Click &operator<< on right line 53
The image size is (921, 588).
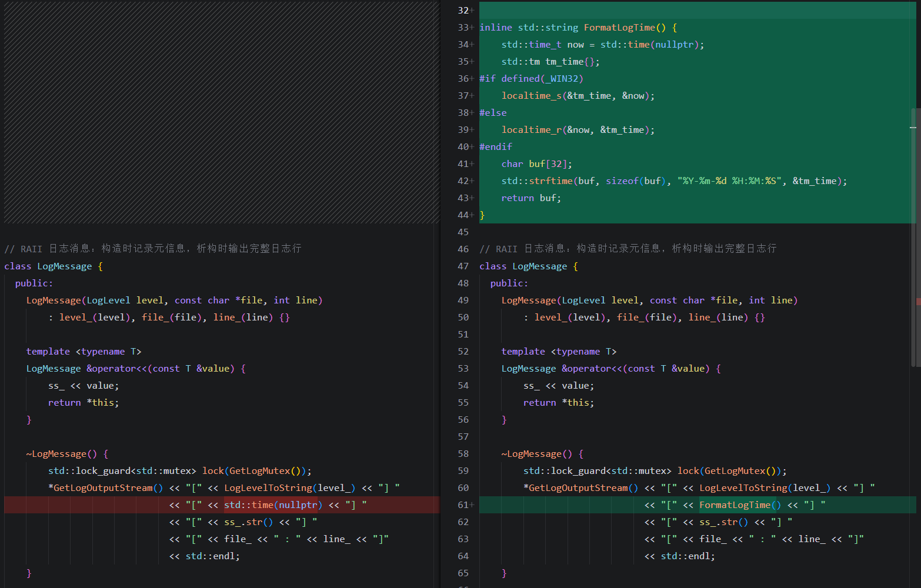[592, 369]
